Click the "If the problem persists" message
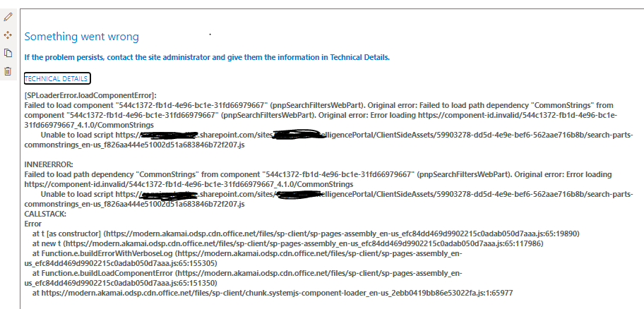 207,57
